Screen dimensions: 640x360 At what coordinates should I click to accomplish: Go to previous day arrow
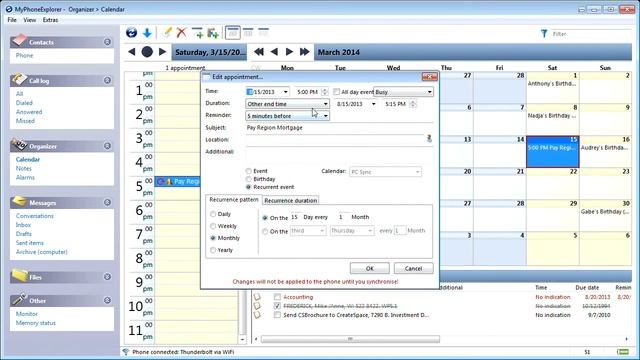131,52
